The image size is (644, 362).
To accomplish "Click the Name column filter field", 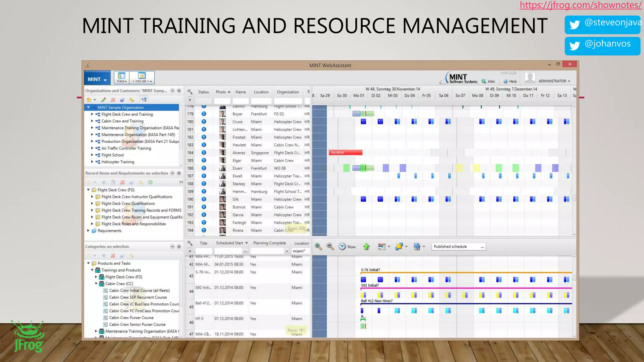I will [241, 101].
